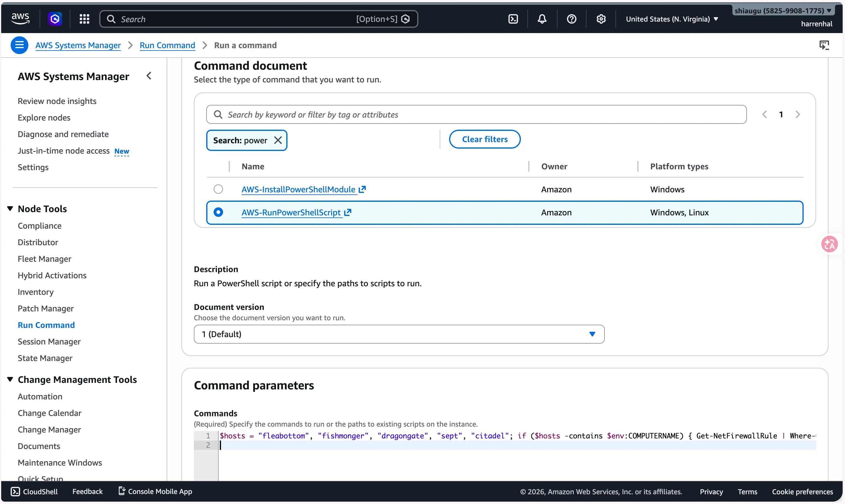845x504 pixels.
Task: Open Diagnose and remediate
Action: pos(63,134)
